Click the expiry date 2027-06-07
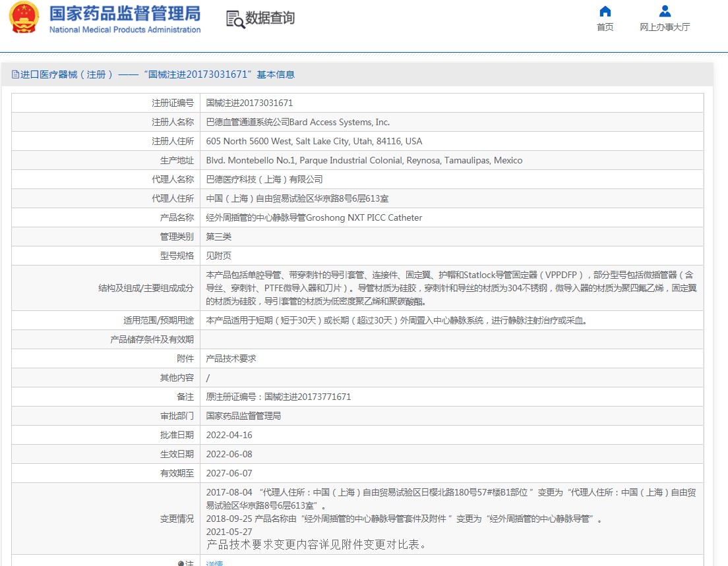The width and height of the screenshot is (728, 566). pos(229,473)
